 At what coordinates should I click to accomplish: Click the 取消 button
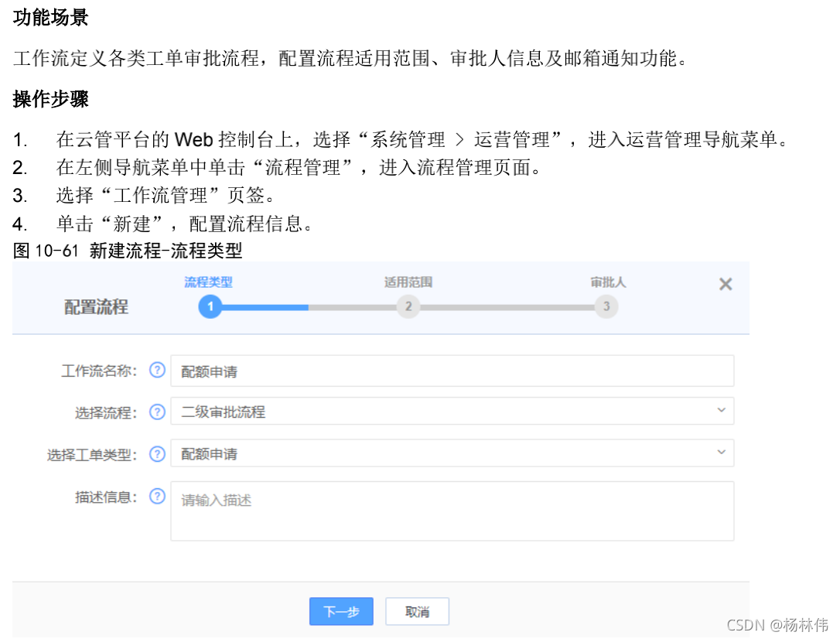418,612
